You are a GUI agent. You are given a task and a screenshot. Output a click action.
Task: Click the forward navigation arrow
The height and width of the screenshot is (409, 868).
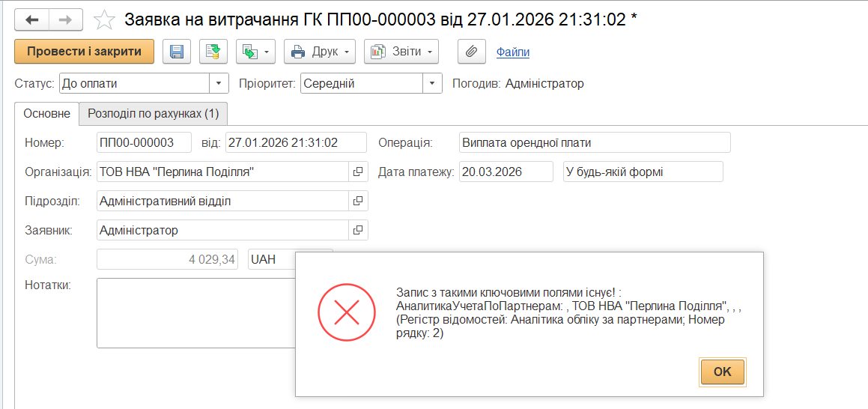(65, 19)
